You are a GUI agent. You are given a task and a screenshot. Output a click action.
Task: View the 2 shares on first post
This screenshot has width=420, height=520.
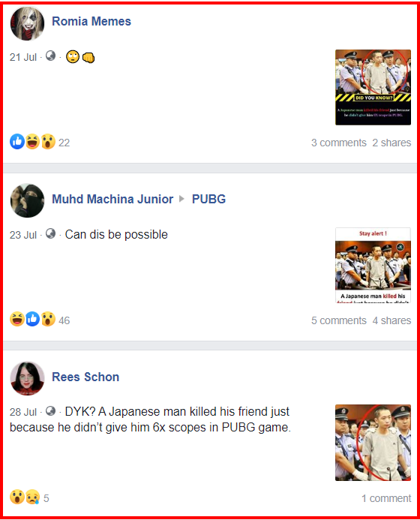391,143
